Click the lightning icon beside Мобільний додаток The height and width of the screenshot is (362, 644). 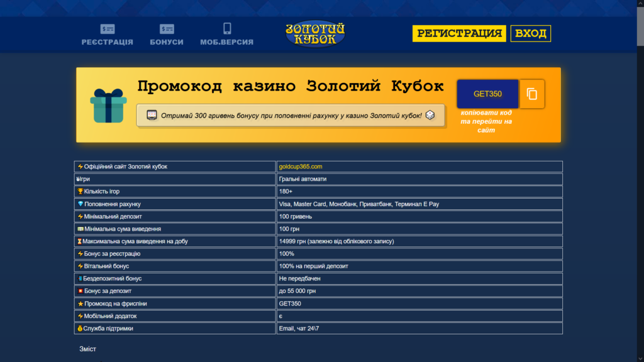click(80, 316)
